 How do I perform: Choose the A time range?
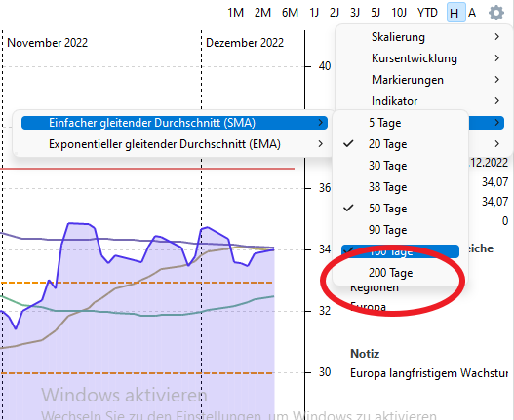coord(472,13)
